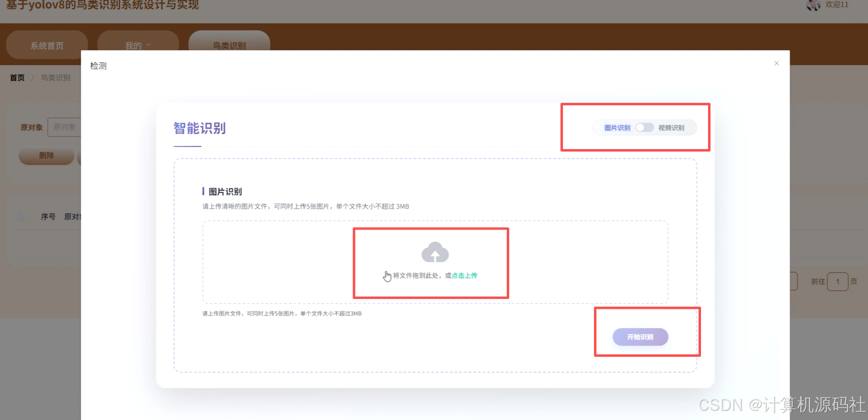Click the 开始识别 button to start recognition
This screenshot has height=420, width=868.
point(640,337)
